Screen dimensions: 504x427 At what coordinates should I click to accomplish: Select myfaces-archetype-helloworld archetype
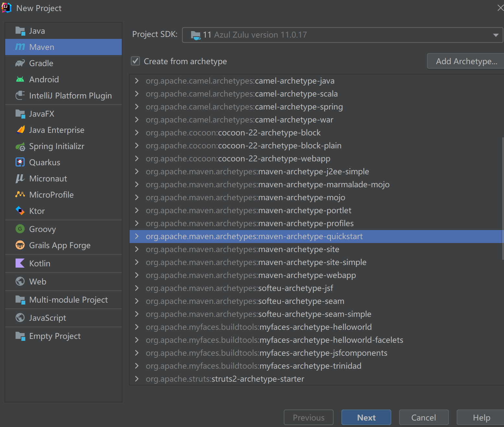tap(316, 327)
